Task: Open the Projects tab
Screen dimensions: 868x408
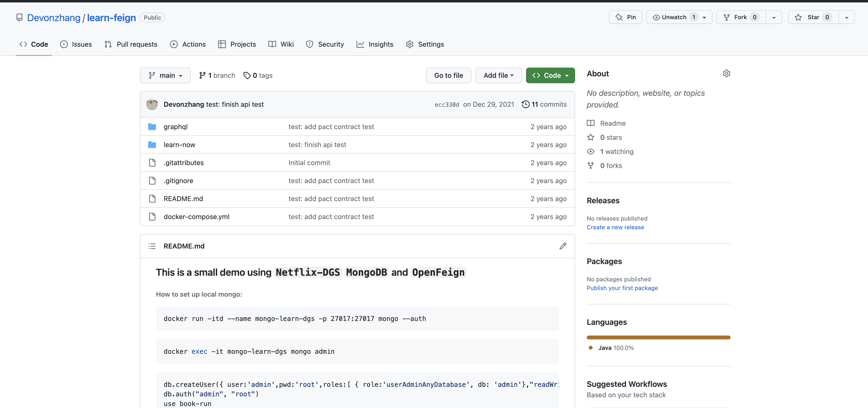Action: coord(237,44)
